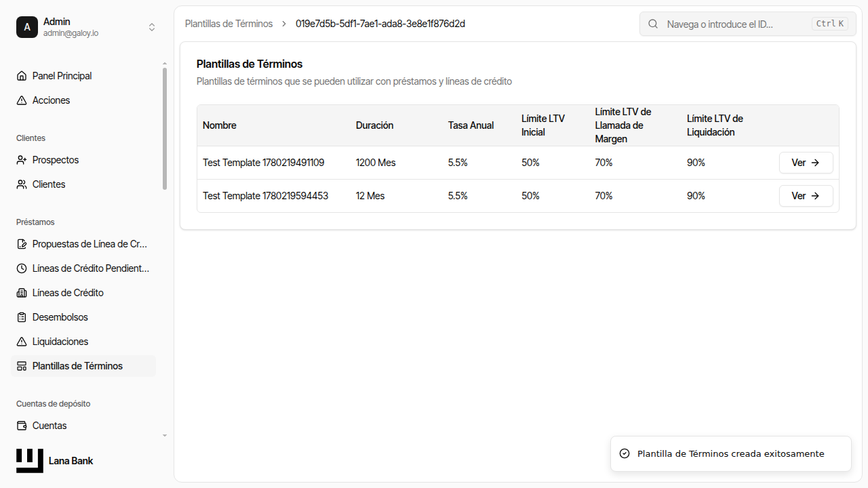This screenshot has width=868, height=488.
Task: Open Desembolsos section
Action: [x=83, y=317]
